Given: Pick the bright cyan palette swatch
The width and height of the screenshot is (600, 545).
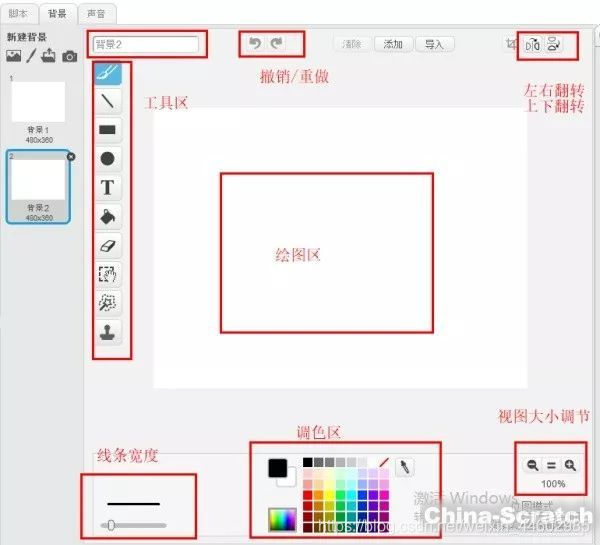Looking at the screenshot, I should pyautogui.click(x=351, y=495).
